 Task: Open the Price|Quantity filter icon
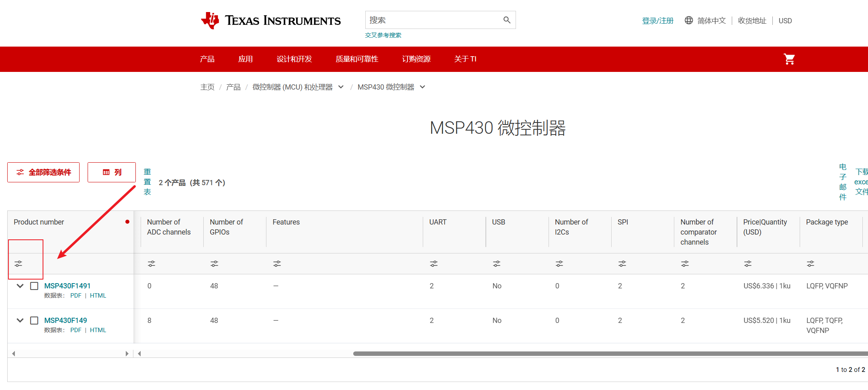747,264
